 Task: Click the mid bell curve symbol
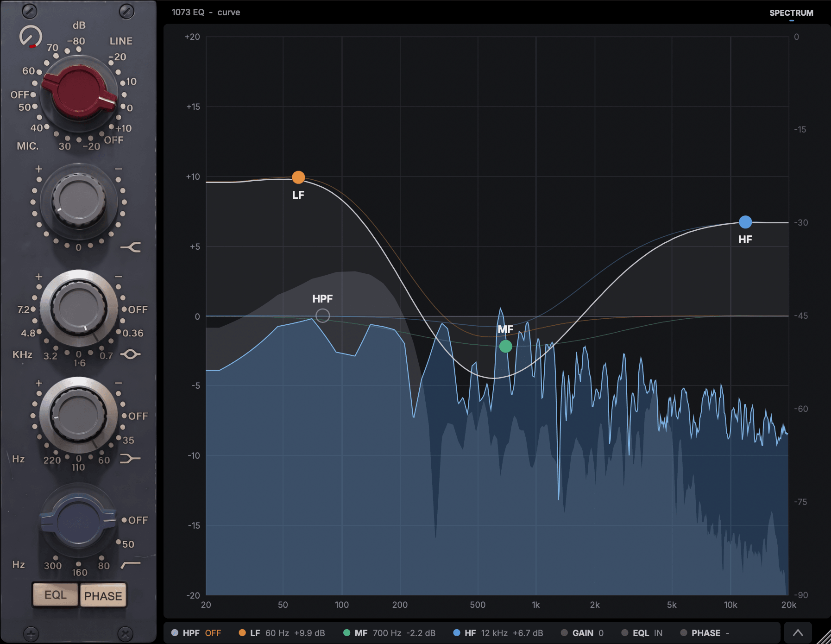coord(131,354)
